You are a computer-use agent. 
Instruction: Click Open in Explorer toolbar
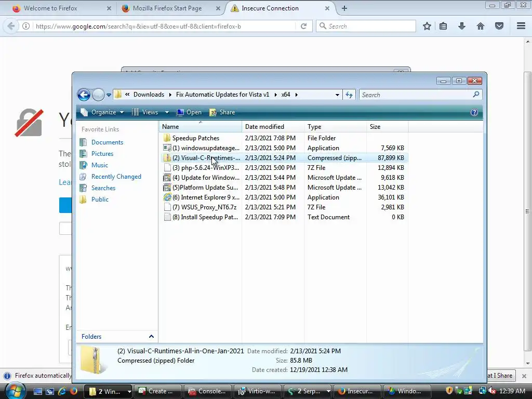189,112
